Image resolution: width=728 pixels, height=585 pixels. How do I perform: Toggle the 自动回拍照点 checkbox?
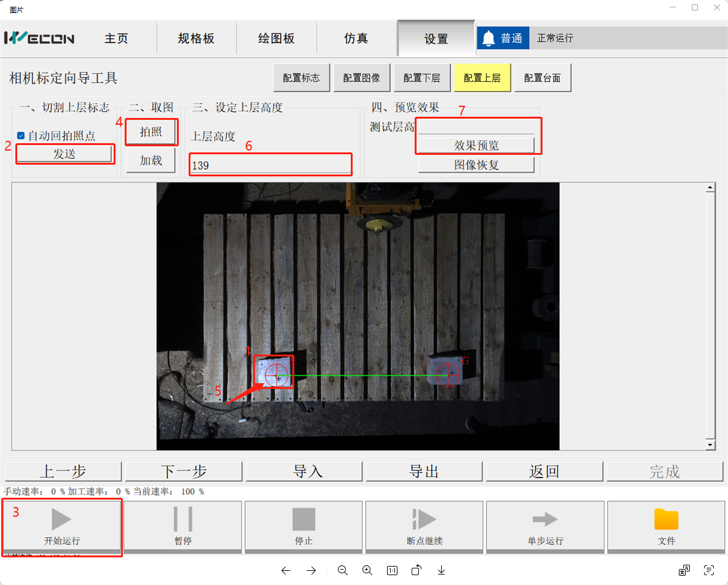coord(21,136)
